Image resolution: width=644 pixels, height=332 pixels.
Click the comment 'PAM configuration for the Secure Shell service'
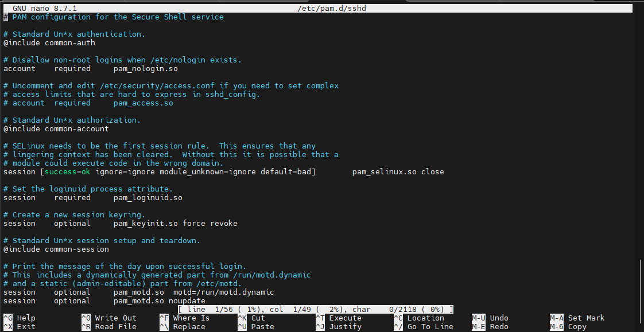118,17
